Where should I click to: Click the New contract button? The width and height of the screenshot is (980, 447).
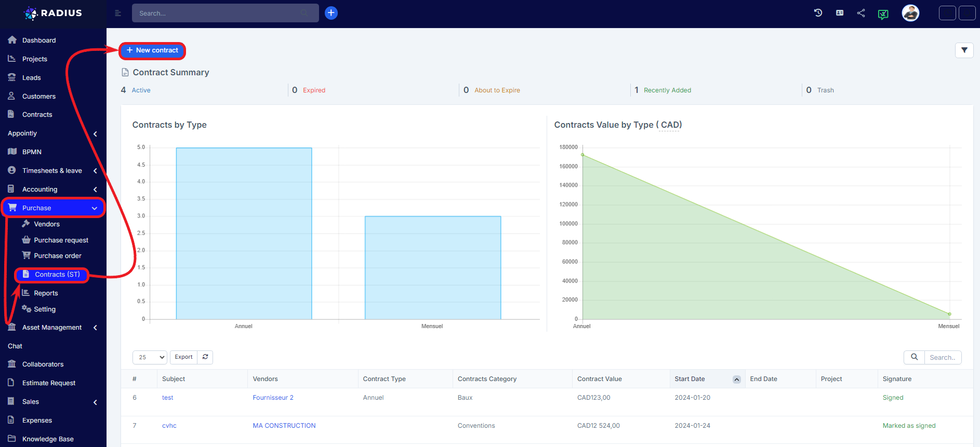[152, 50]
